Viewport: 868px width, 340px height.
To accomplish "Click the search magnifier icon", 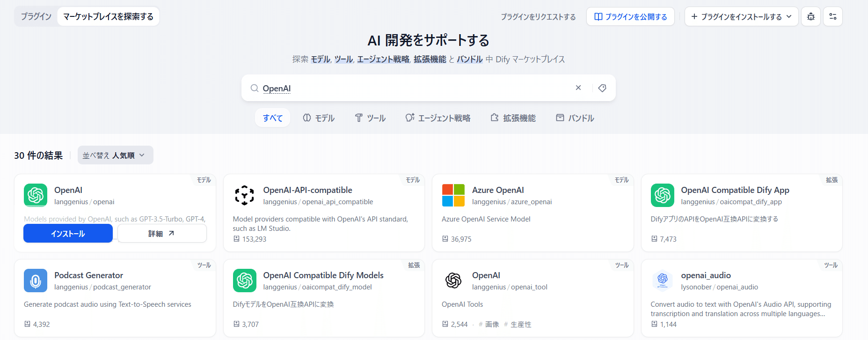I will click(x=254, y=88).
